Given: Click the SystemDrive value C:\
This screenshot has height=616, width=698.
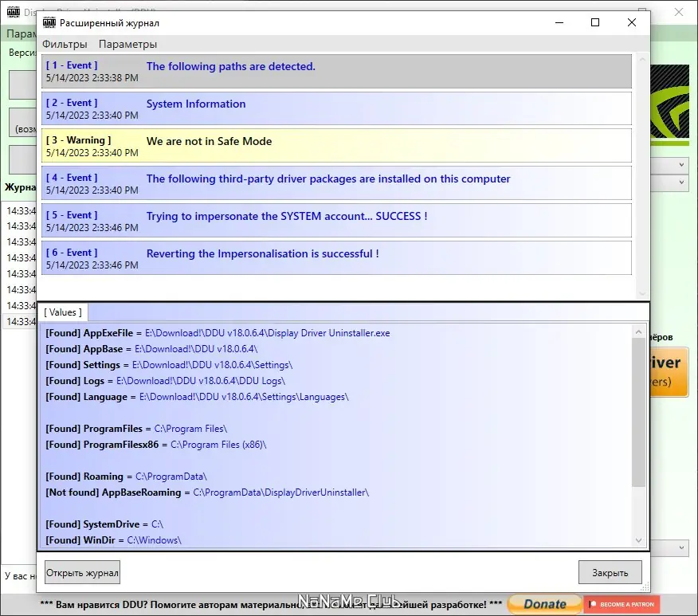Looking at the screenshot, I should pos(157,524).
